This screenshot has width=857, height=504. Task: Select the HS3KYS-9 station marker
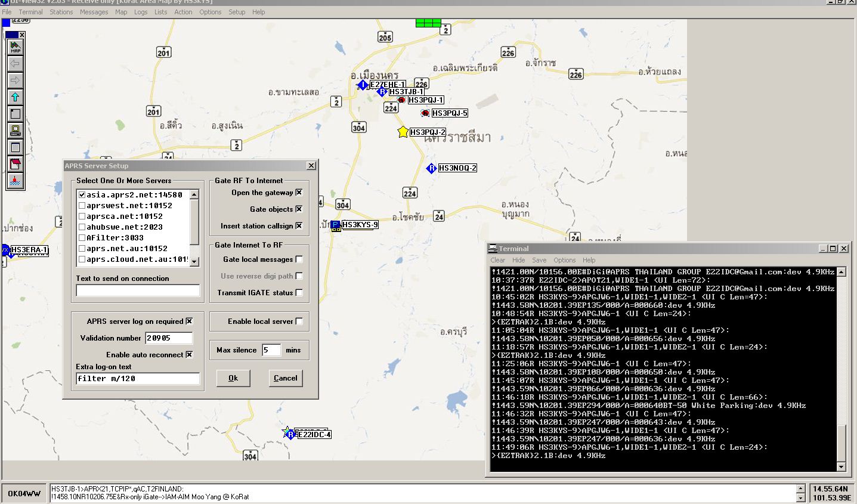click(x=335, y=225)
